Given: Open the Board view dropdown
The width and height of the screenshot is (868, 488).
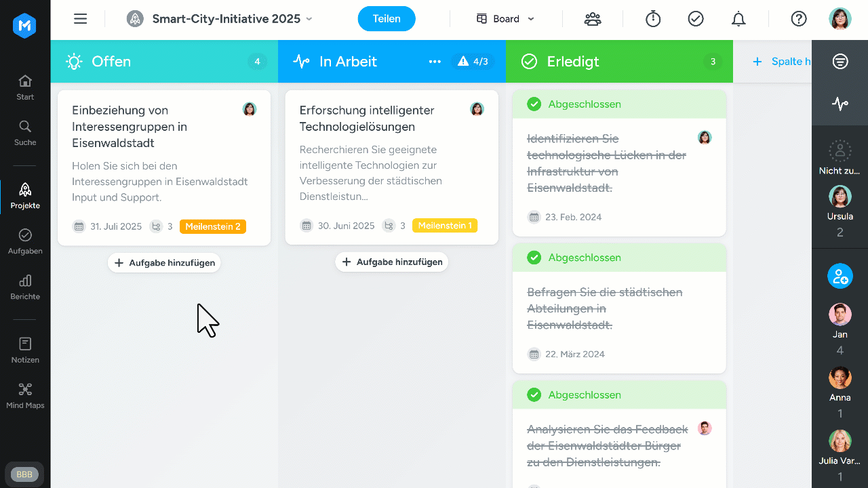Looking at the screenshot, I should (x=506, y=19).
